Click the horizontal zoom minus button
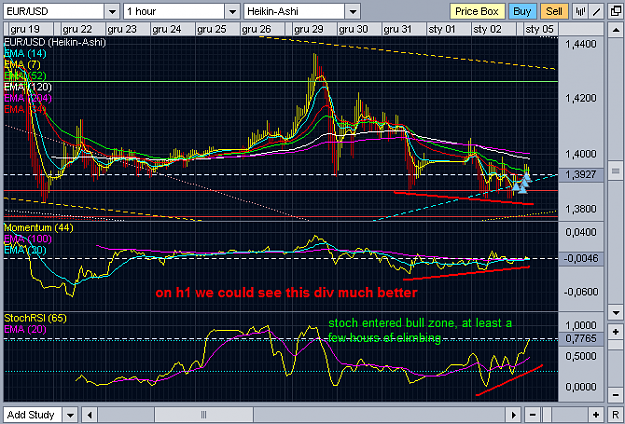This screenshot has width=625, height=424. coord(533,414)
